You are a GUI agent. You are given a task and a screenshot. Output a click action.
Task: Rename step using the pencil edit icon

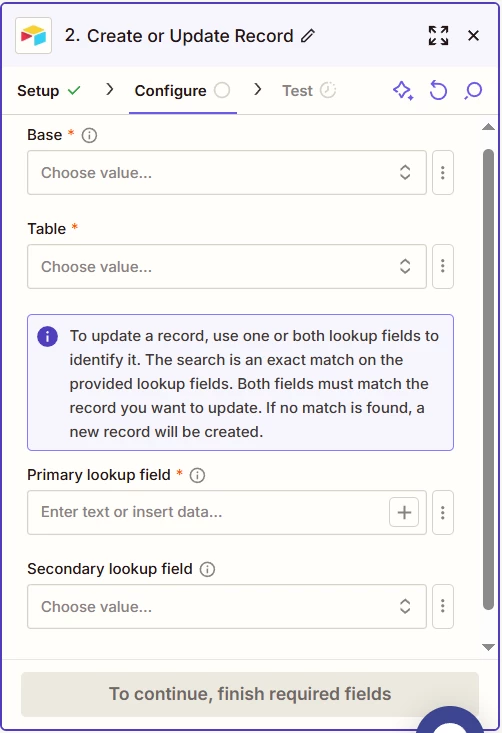(x=308, y=36)
